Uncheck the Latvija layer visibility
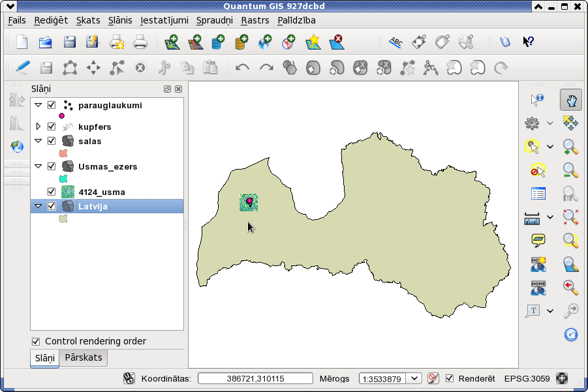The width and height of the screenshot is (588, 392). [52, 206]
